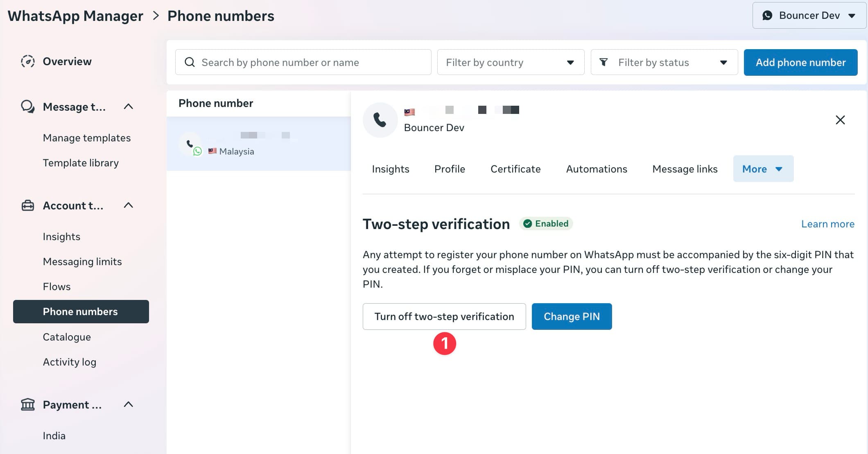The image size is (868, 454).
Task: Open the Learn more link
Action: click(x=827, y=224)
